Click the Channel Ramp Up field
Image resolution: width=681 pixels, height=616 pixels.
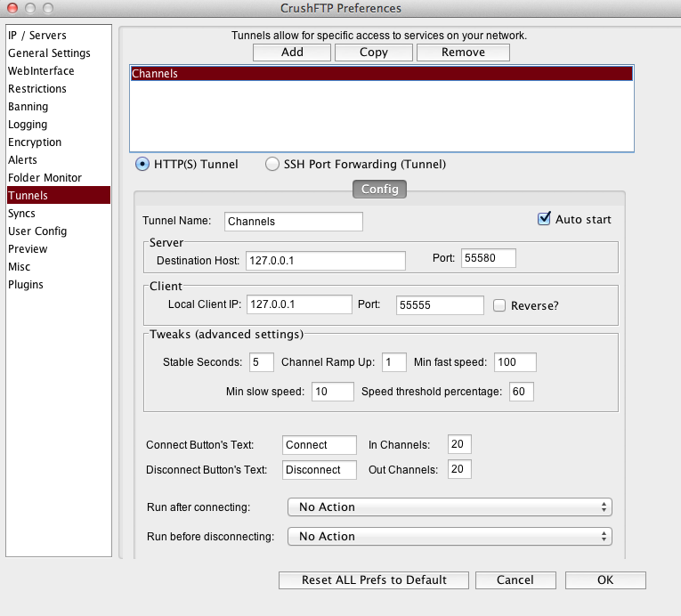[x=394, y=362]
